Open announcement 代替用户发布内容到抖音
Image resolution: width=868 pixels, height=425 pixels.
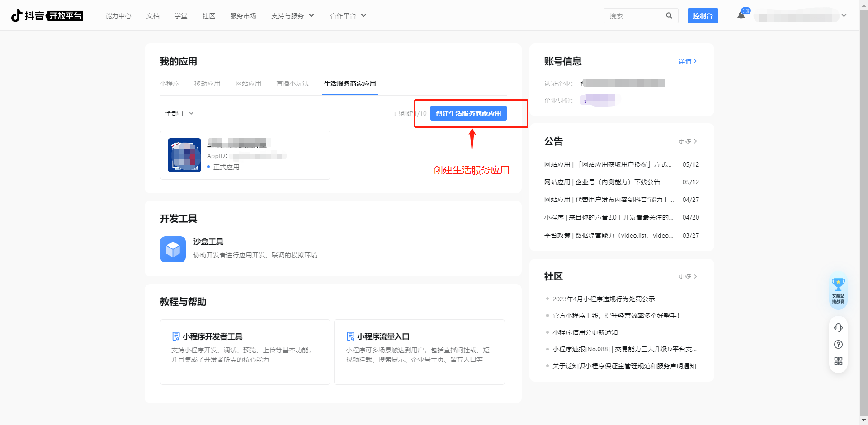pos(609,200)
